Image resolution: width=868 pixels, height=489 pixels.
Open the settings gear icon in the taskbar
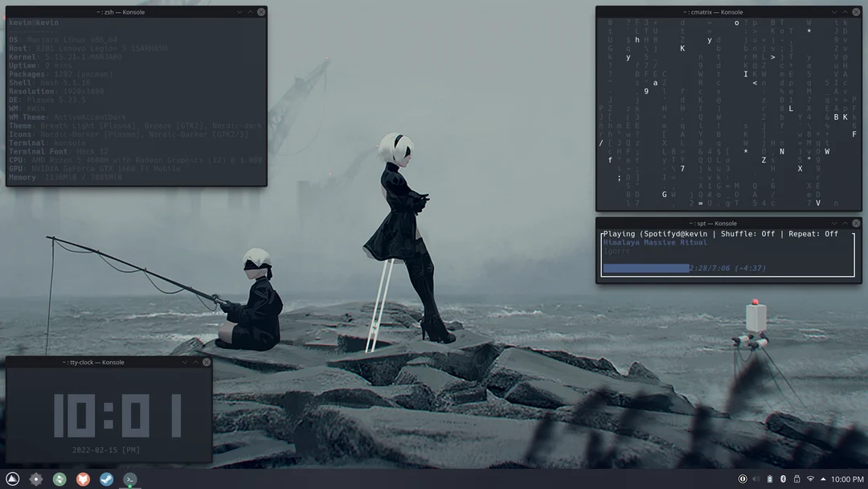pos(35,479)
